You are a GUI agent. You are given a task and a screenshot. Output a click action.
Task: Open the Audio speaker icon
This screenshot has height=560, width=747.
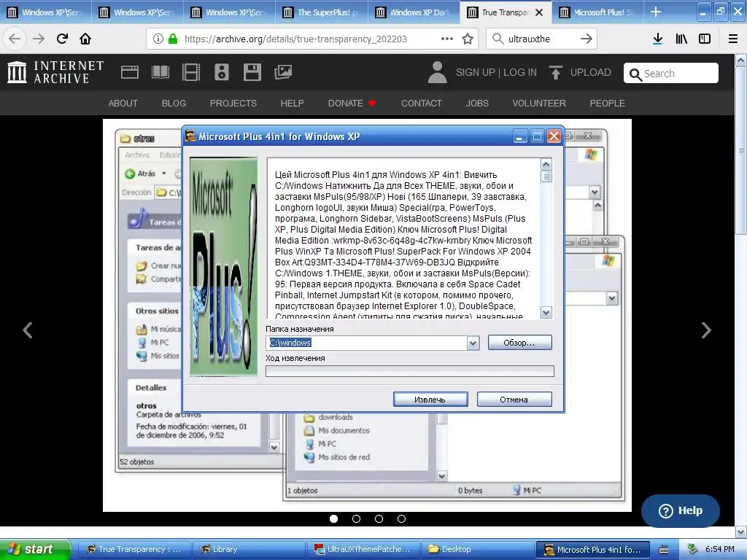pyautogui.click(x=222, y=72)
